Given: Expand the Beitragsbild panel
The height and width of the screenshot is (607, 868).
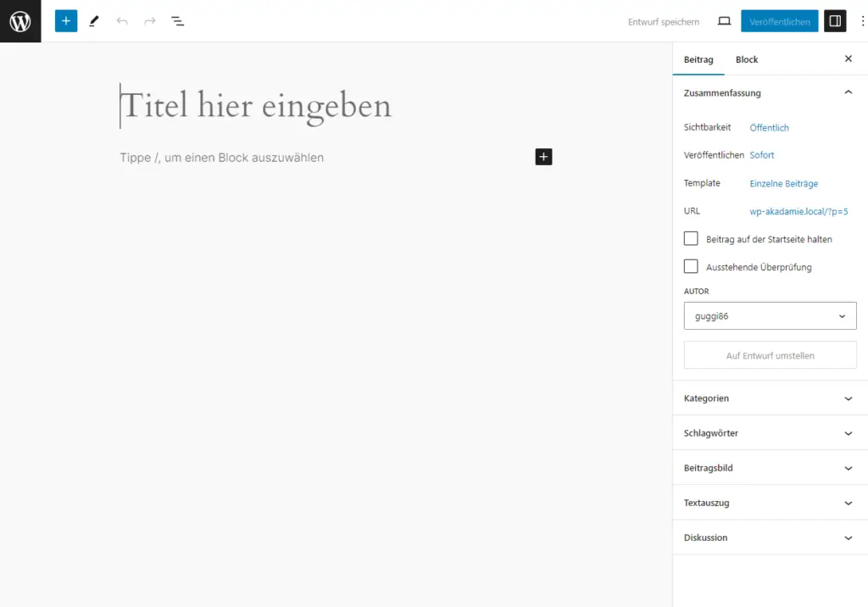Looking at the screenshot, I should 770,468.
